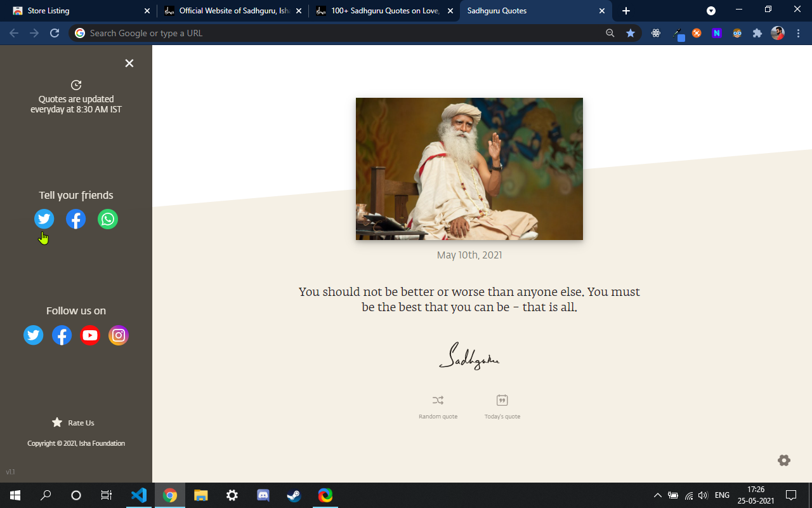812x508 pixels.
Task: Follow Sadhguru on Twitter under Follow us
Action: pos(33,335)
